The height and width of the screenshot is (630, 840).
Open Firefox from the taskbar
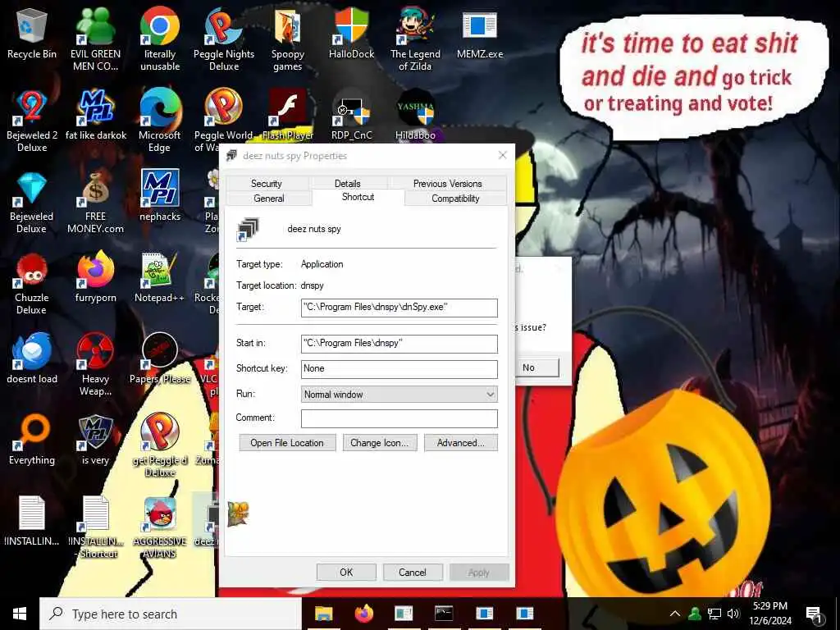coord(363,614)
